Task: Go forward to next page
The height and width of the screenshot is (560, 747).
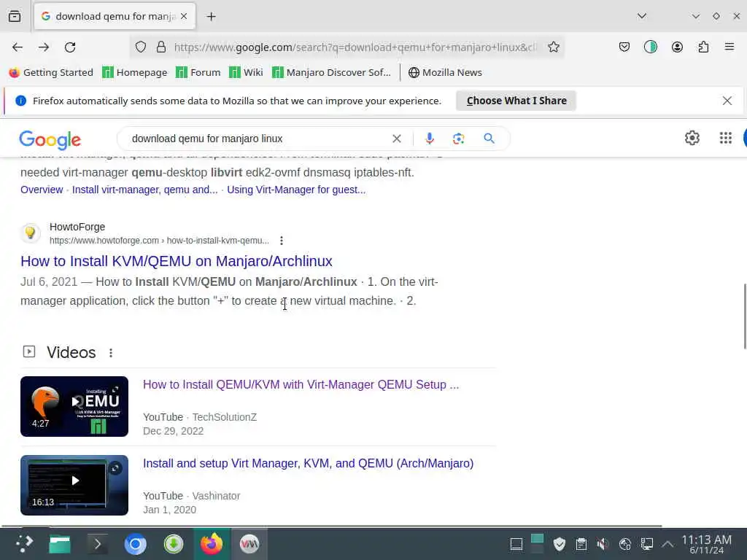Action: point(44,47)
